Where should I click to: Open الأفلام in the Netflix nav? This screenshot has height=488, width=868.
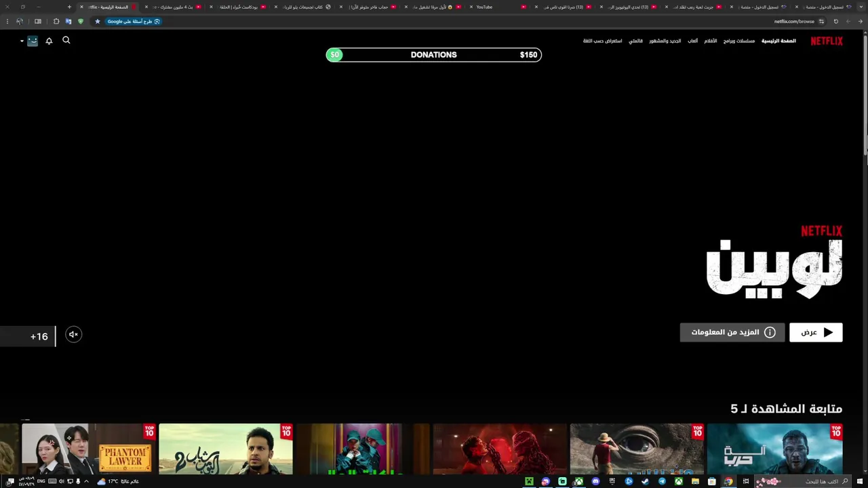710,41
